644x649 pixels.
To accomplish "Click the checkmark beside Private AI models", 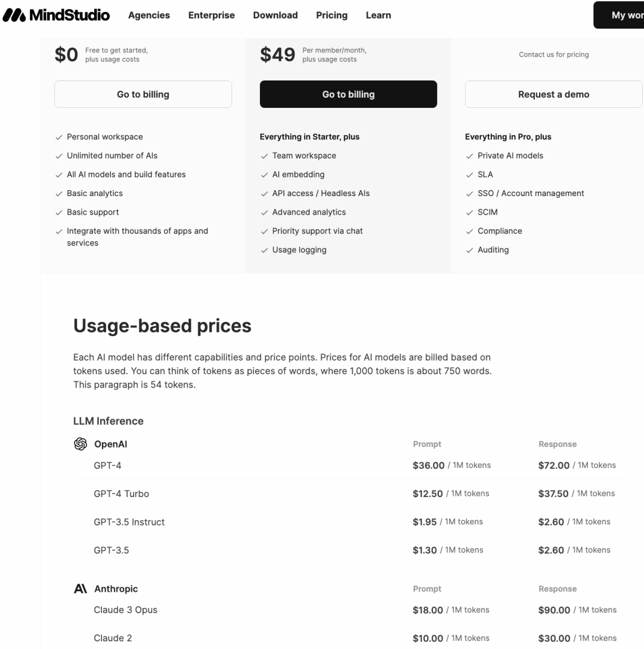I will [x=470, y=156].
